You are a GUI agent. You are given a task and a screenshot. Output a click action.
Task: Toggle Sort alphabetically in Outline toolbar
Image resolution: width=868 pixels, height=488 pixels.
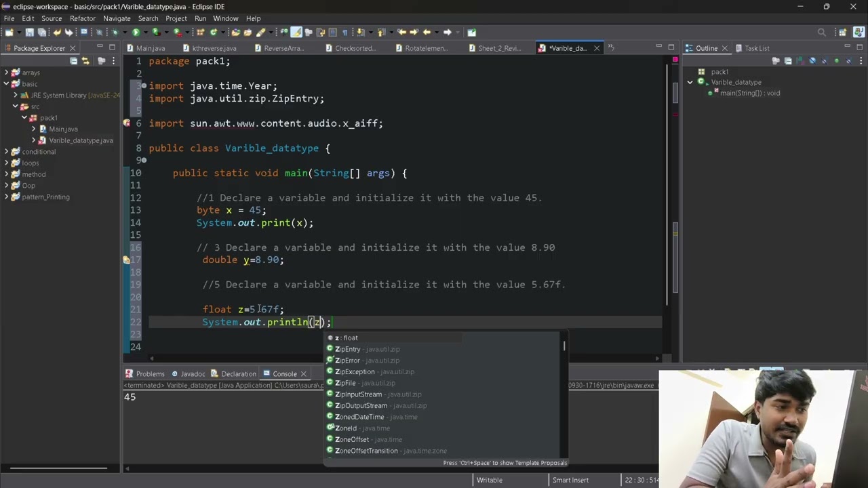pos(800,60)
